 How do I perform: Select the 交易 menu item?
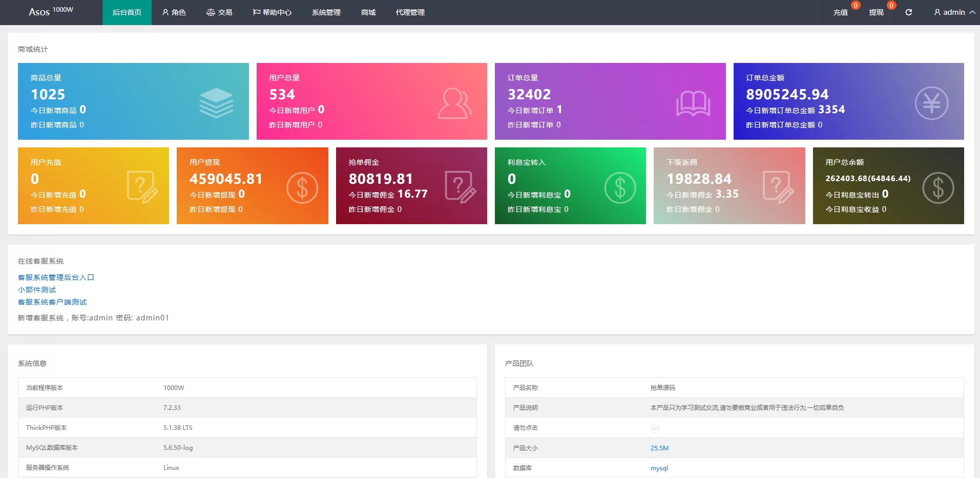pos(219,12)
